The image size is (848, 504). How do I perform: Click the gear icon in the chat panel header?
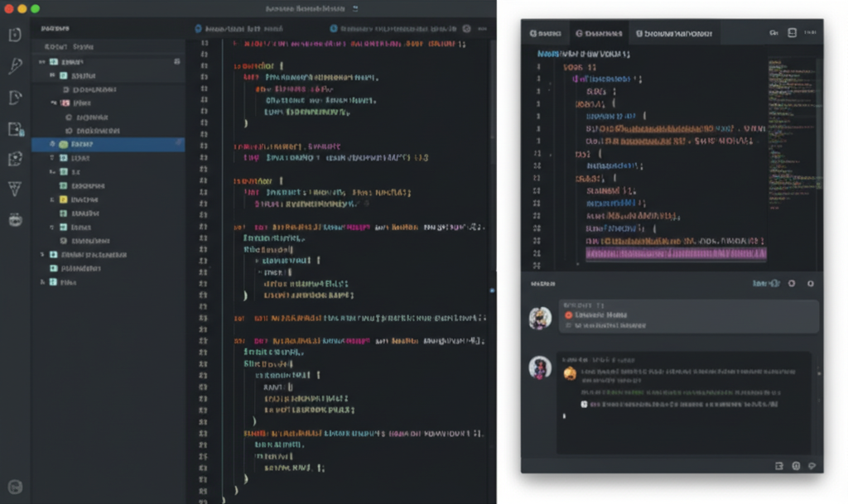(x=791, y=283)
